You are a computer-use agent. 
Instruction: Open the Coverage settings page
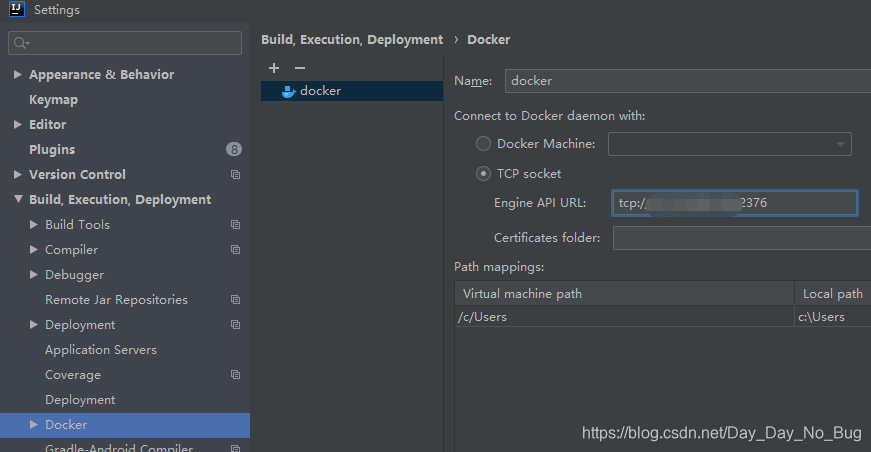pos(73,375)
